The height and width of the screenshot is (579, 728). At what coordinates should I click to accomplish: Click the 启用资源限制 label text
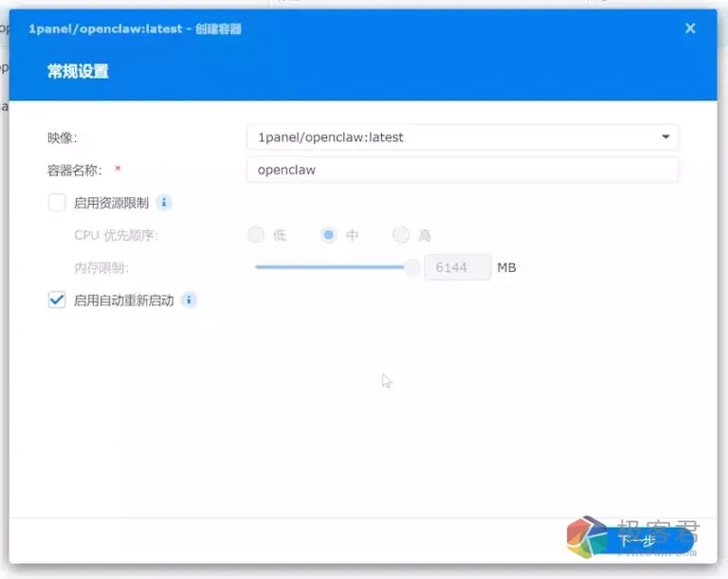click(111, 203)
